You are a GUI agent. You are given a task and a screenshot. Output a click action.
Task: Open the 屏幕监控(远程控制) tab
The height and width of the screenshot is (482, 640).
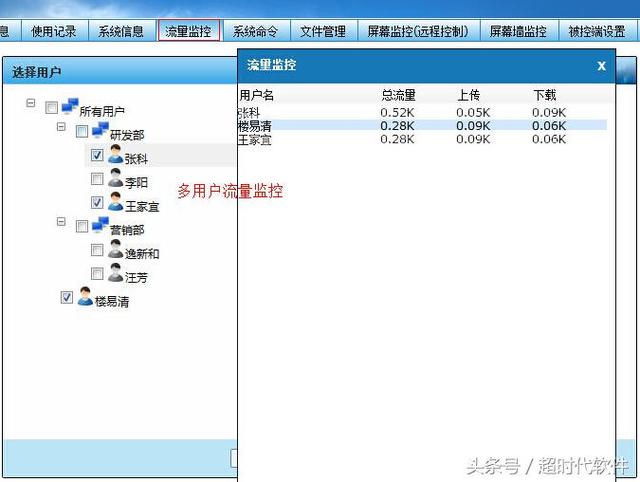[417, 31]
